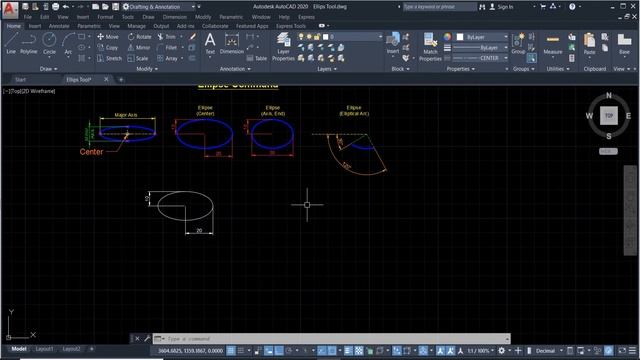Expand the Modify panel
The width and height of the screenshot is (640, 360).
pyautogui.click(x=147, y=69)
